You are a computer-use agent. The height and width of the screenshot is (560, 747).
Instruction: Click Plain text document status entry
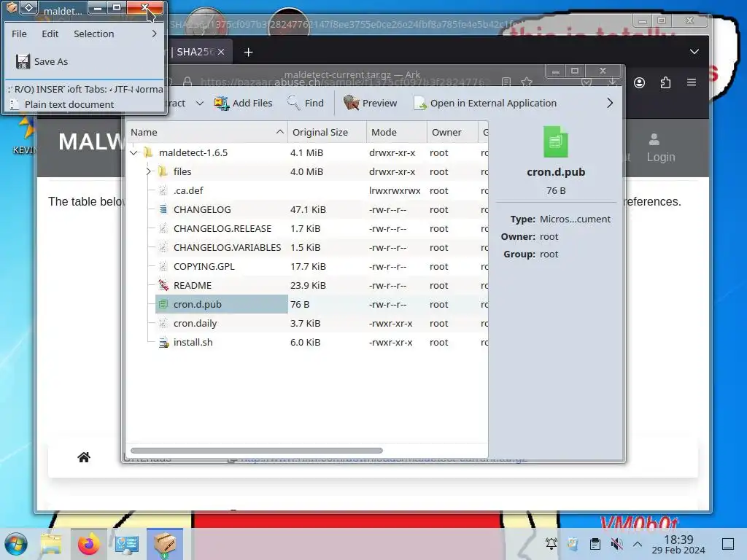69,104
